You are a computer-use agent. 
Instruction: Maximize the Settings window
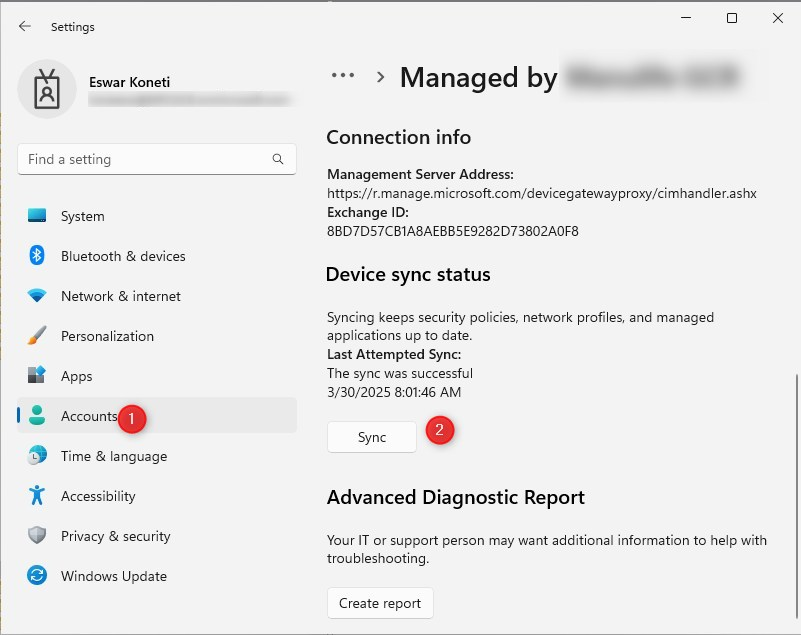(732, 18)
